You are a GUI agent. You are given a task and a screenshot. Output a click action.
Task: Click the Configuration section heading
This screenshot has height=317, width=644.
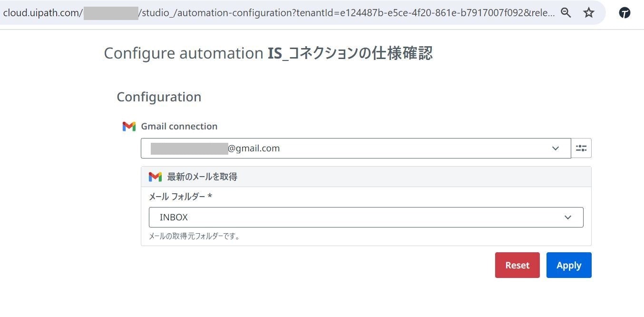click(x=159, y=97)
